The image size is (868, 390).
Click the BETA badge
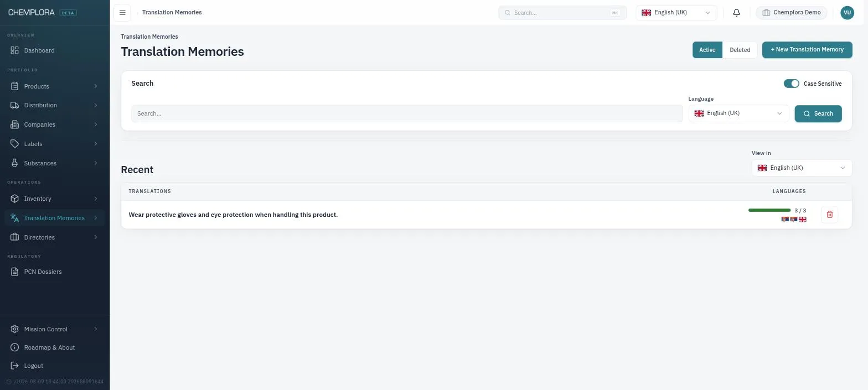click(x=68, y=13)
